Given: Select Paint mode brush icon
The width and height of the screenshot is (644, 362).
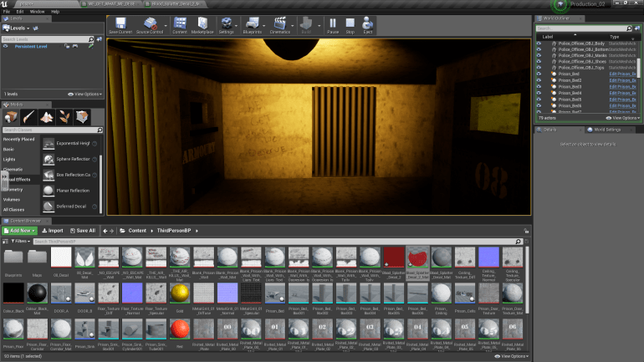Looking at the screenshot, I should click(28, 117).
